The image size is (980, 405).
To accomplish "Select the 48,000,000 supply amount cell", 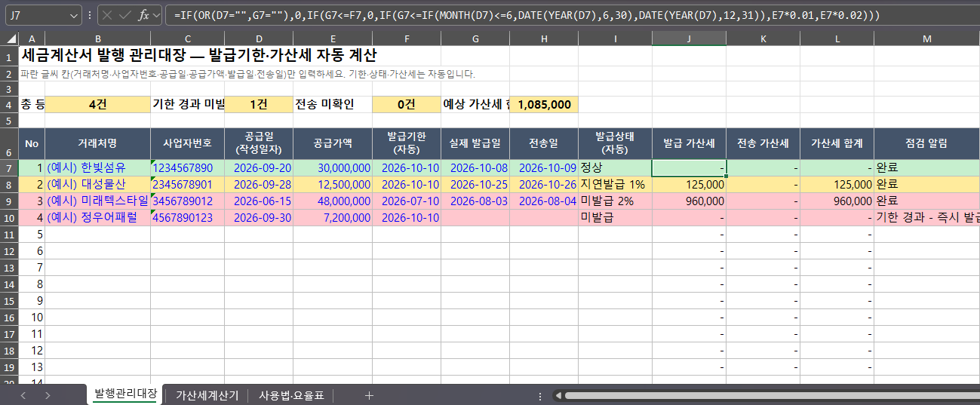I will [333, 201].
